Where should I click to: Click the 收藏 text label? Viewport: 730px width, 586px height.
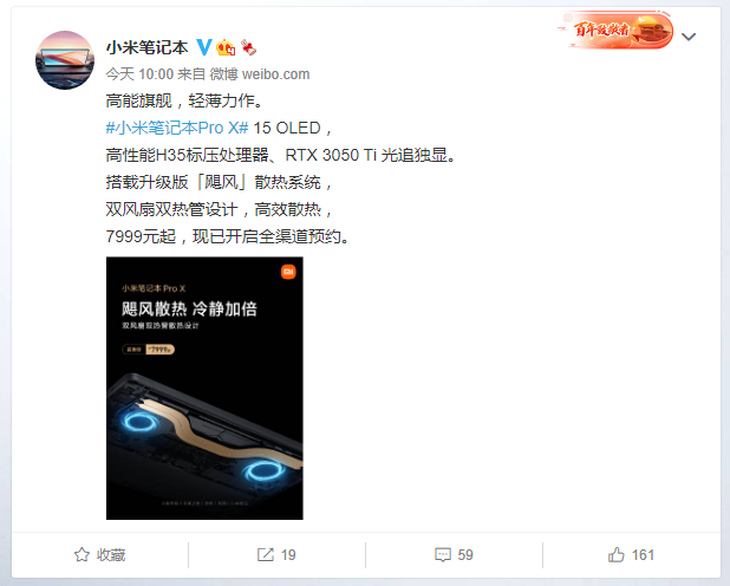111,554
